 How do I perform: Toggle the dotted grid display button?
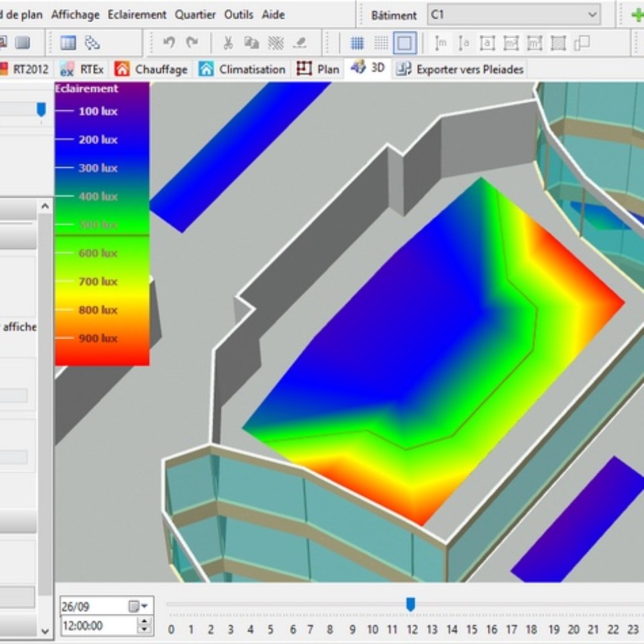tap(381, 43)
